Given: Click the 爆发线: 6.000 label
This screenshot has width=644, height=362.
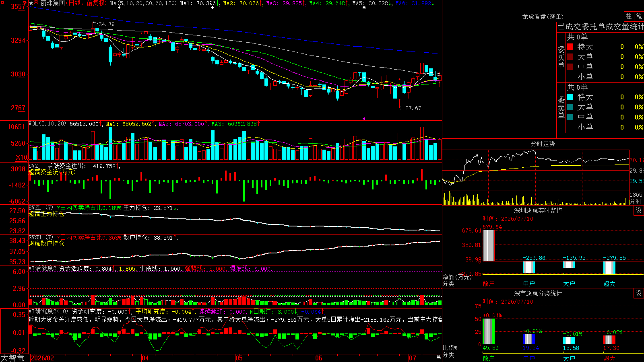Looking at the screenshot, I should click(251, 269).
